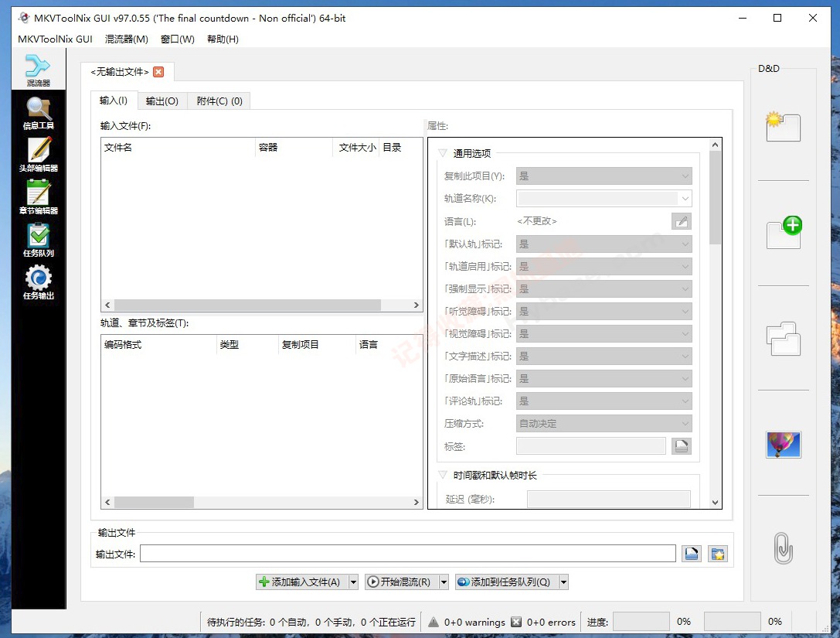Switch to the 头部编辑器 header editor
This screenshot has width=840, height=638.
coord(38,153)
